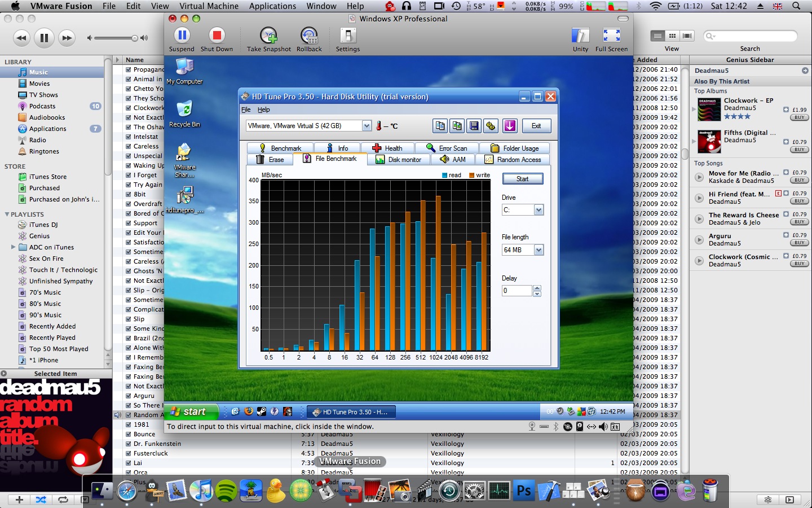Select the My Computer desktop icon
This screenshot has width=812, height=508.
[184, 71]
